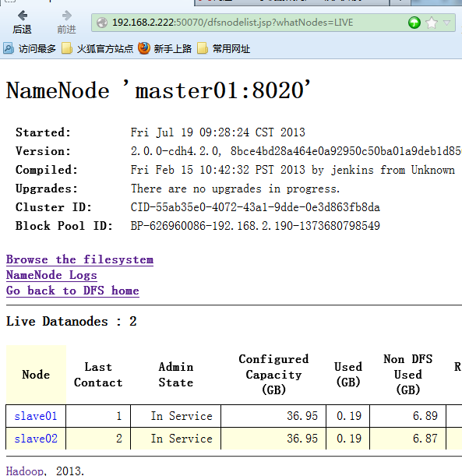Click the Last Contact column header
462x476 pixels.
tap(98, 375)
